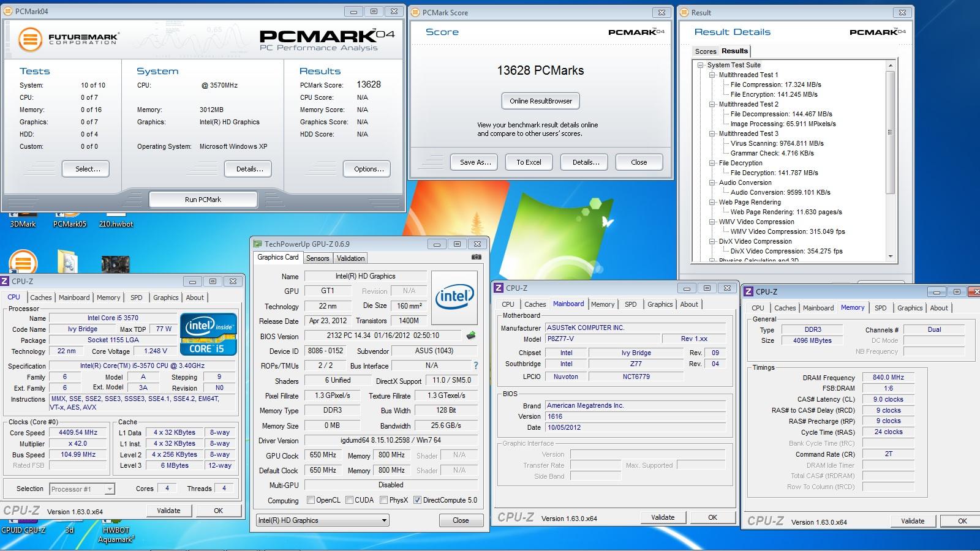This screenshot has height=551, width=980.
Task: Collapse the WMV Video Compression node
Action: click(712, 222)
